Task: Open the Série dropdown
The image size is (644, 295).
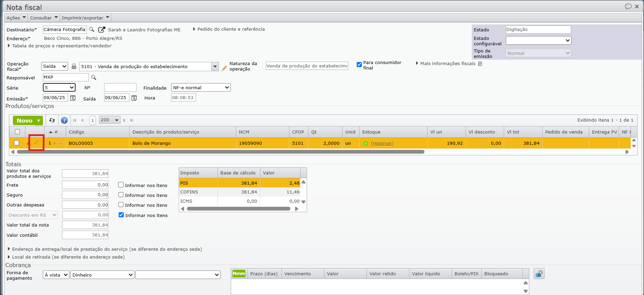Action: click(x=59, y=88)
